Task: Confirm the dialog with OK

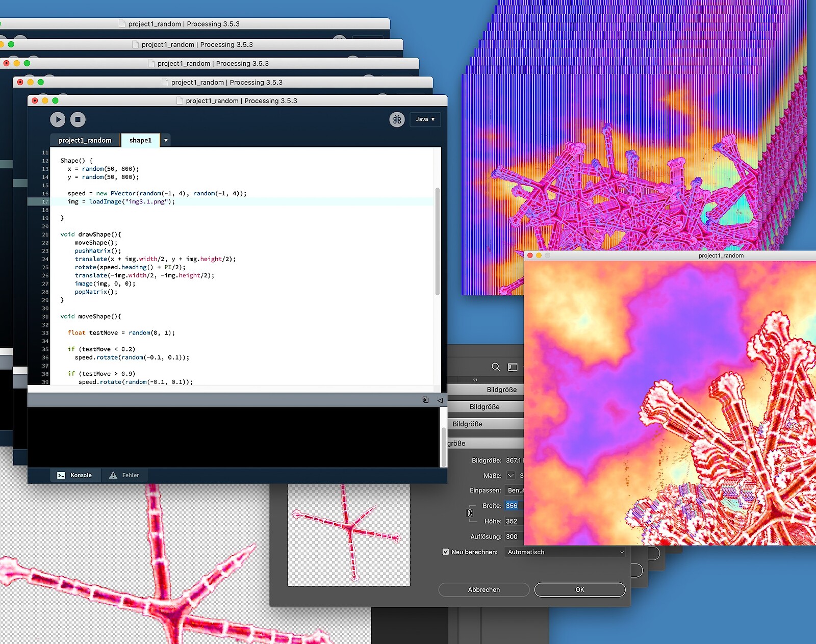Action: tap(579, 589)
